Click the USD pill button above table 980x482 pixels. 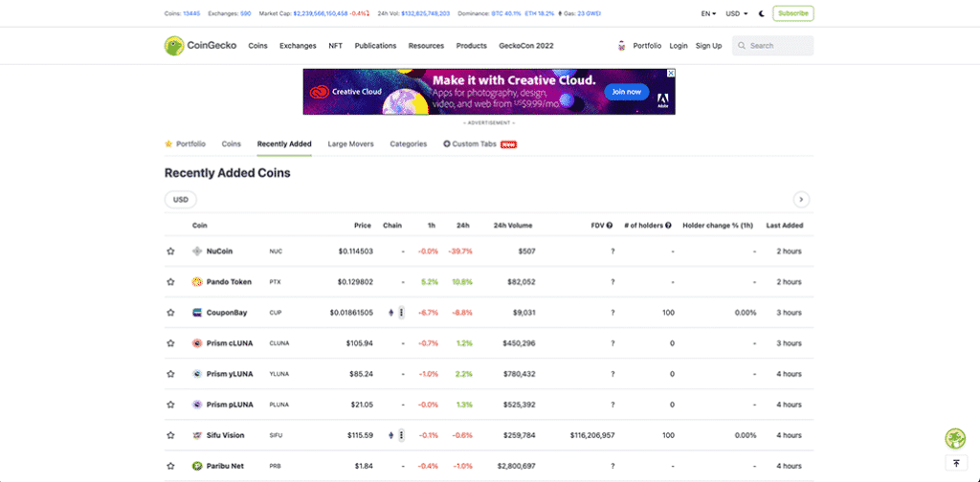tap(181, 200)
